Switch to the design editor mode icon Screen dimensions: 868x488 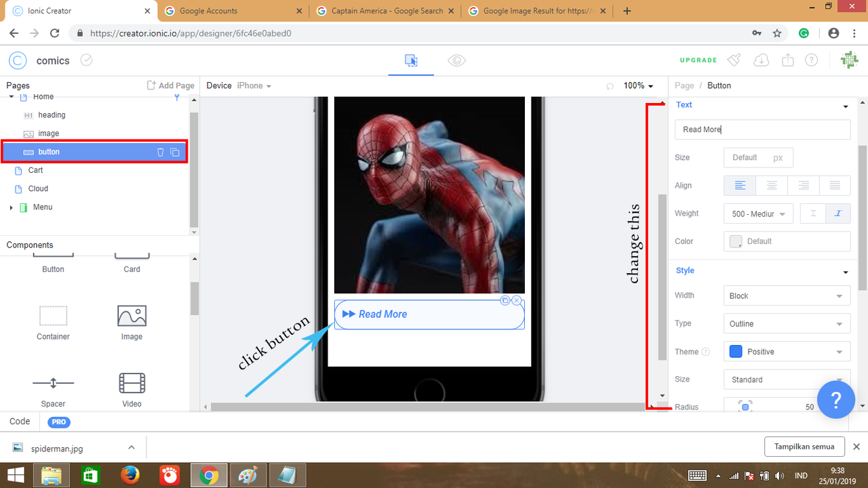point(411,60)
